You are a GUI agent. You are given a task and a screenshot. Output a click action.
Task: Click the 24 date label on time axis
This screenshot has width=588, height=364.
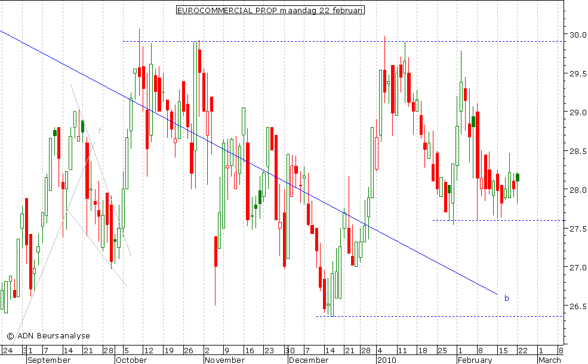tap(8, 351)
